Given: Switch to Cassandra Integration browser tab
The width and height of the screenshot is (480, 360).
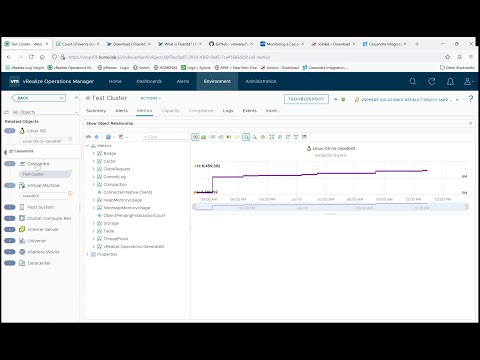Looking at the screenshot, I should 385,44.
